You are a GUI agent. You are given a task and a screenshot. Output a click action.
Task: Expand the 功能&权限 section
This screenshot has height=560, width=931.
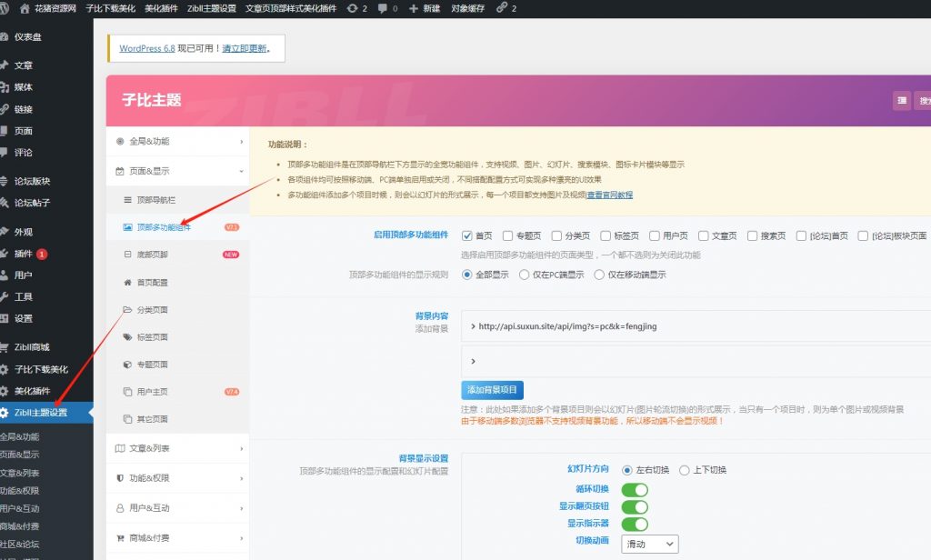177,478
